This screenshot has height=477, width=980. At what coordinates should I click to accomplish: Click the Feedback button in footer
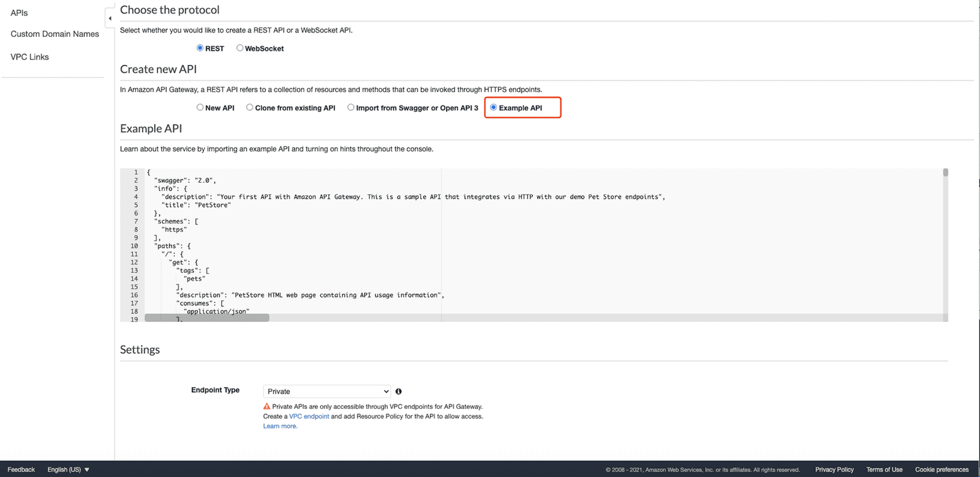tap(21, 470)
